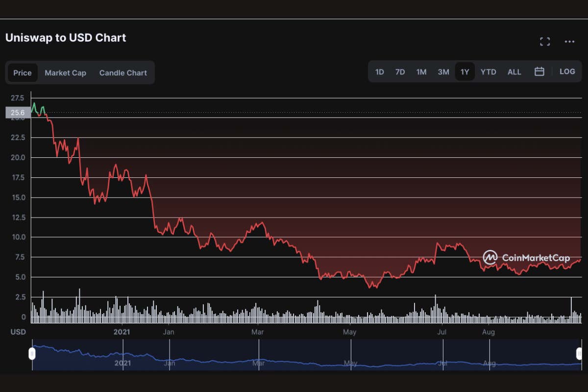Click the USD axis label
The width and height of the screenshot is (588, 392).
click(x=18, y=332)
